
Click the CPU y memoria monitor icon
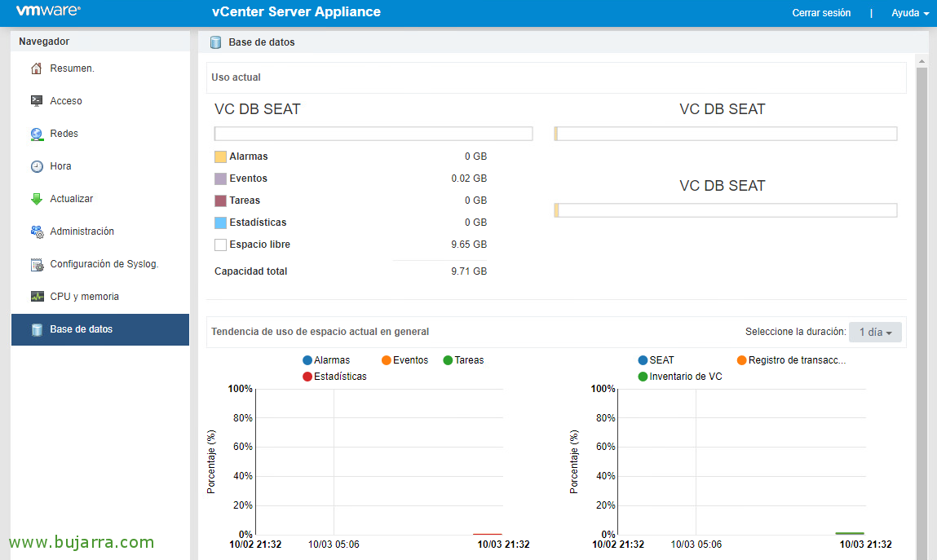[37, 297]
